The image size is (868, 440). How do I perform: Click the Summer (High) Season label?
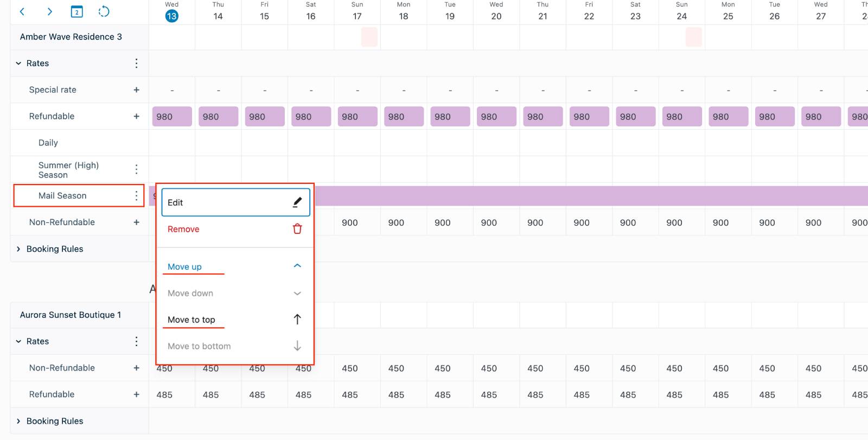pyautogui.click(x=68, y=170)
